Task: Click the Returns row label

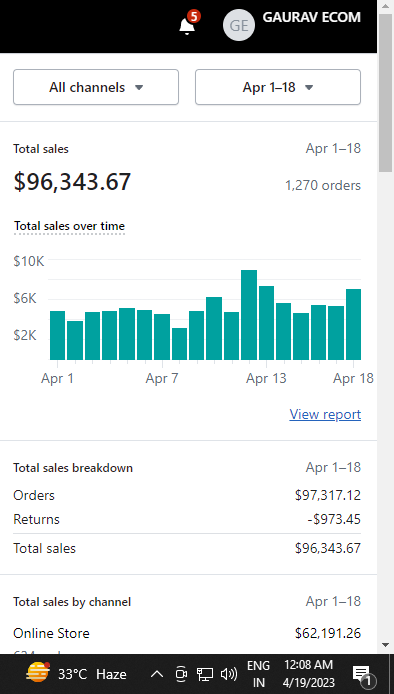Action: tap(36, 519)
